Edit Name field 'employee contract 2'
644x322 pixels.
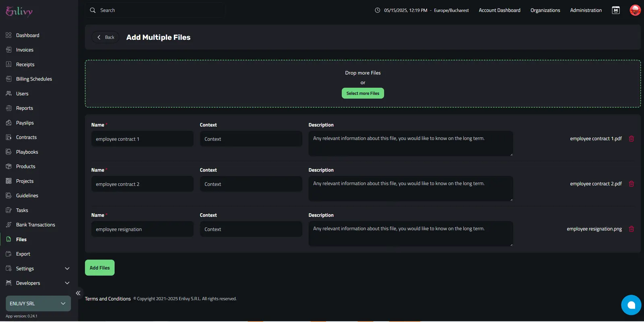coord(142,184)
